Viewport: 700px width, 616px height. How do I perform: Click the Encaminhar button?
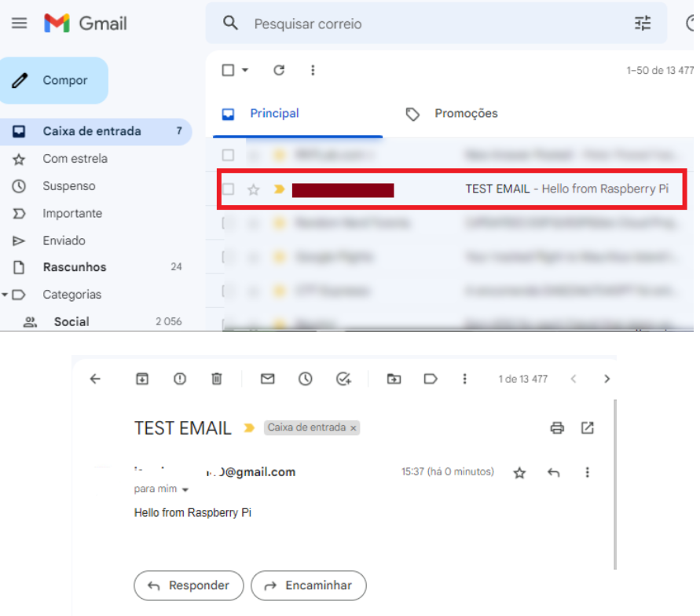309,585
